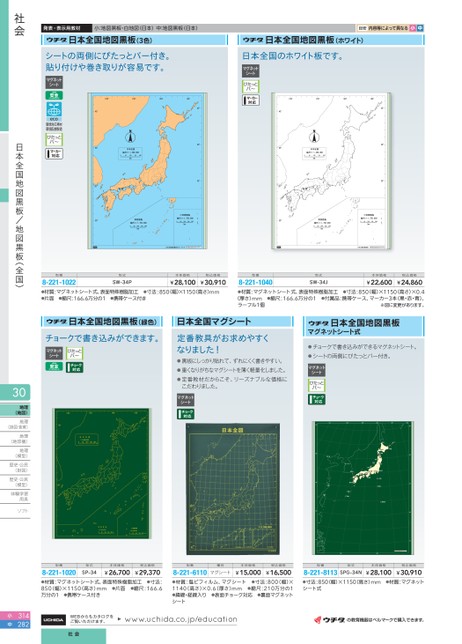Click the blue globe icon on 3色 product
The image size is (462, 644).
54,109
